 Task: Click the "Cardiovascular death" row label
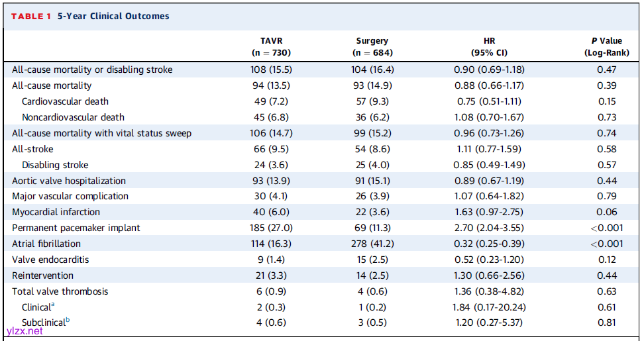coord(65,101)
